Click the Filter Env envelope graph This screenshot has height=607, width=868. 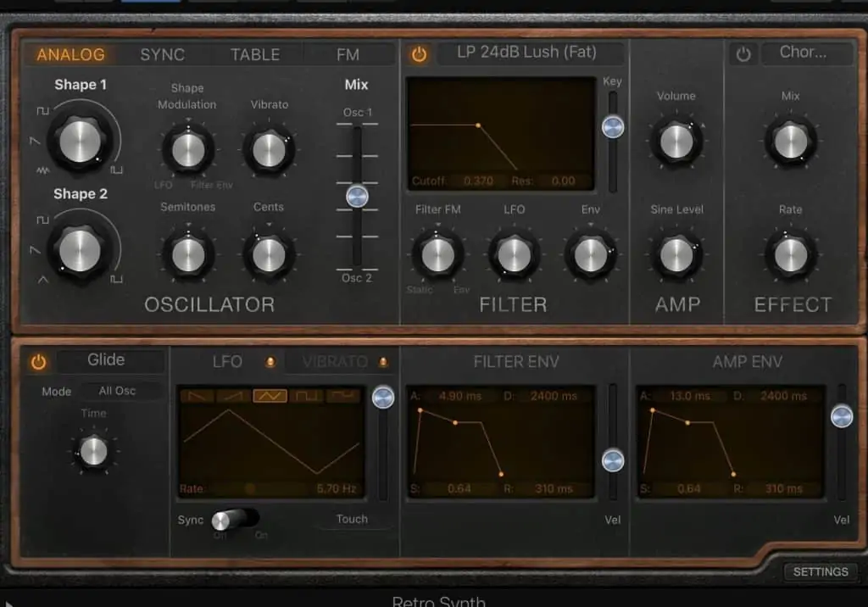501,442
